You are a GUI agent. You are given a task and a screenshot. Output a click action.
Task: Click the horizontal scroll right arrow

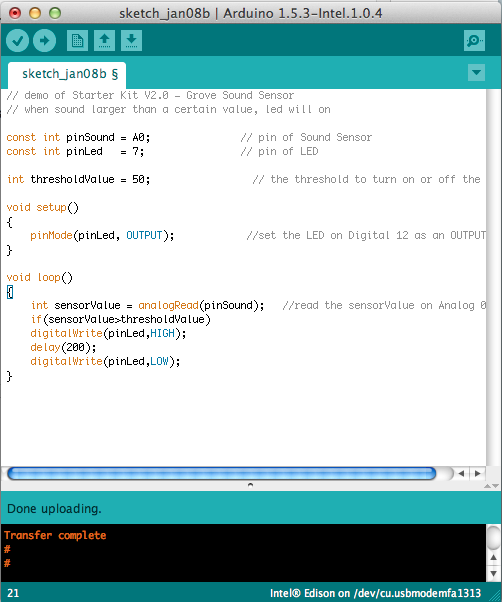[477, 473]
